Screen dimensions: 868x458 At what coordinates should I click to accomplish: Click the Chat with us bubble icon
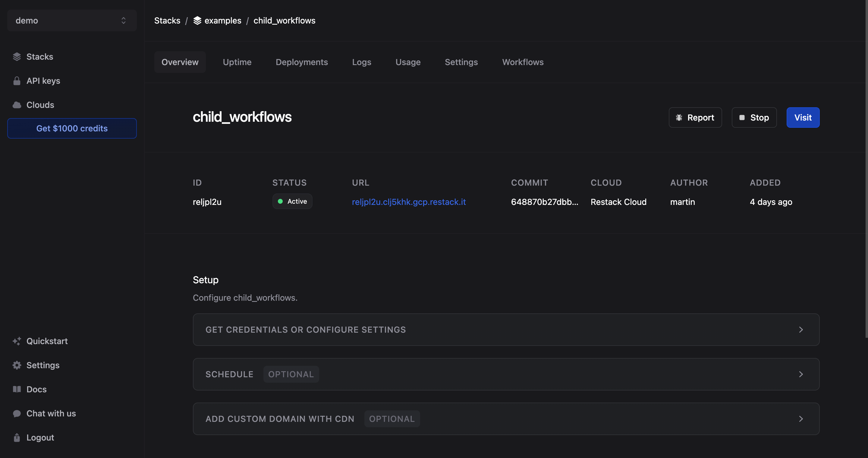(x=17, y=413)
